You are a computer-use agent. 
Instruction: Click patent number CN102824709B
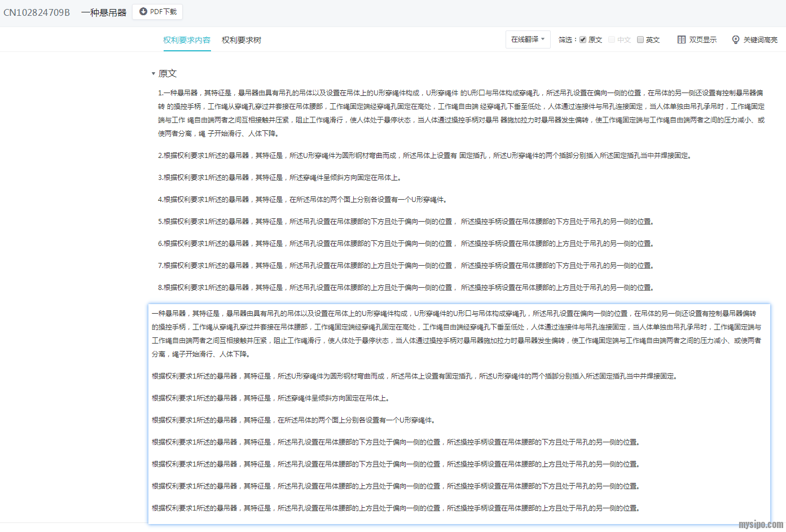pyautogui.click(x=37, y=12)
